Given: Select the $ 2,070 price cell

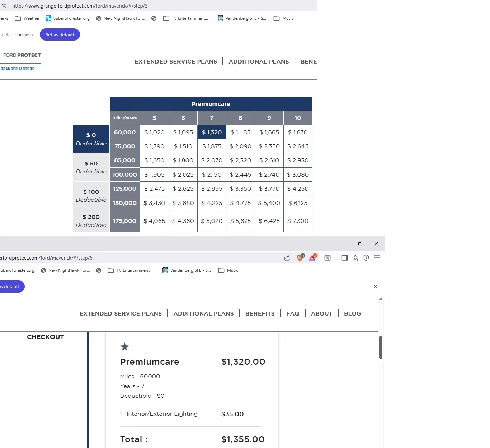Looking at the screenshot, I should [x=212, y=160].
